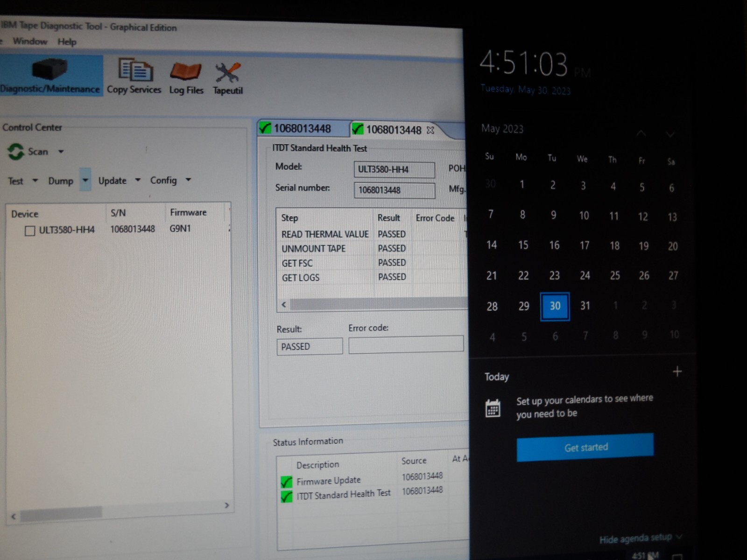747x560 pixels.
Task: Click the Error code field
Action: 406,344
